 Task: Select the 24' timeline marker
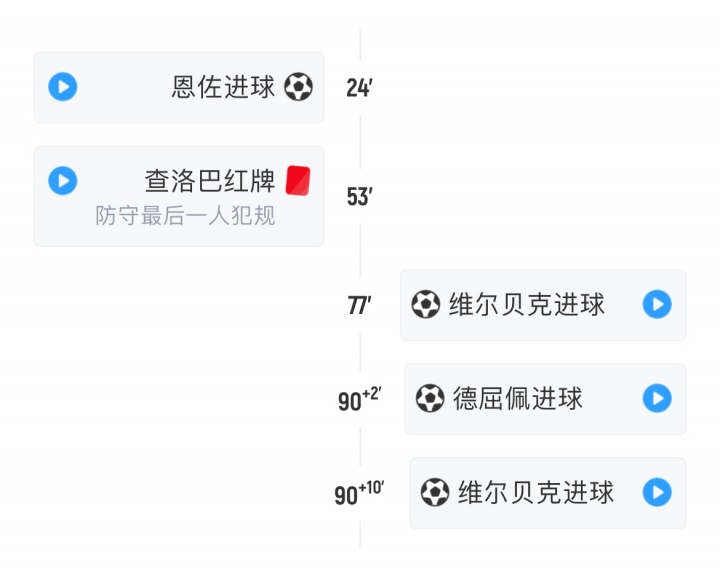(x=359, y=88)
